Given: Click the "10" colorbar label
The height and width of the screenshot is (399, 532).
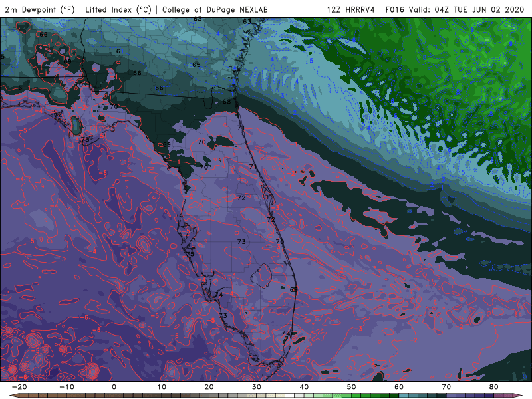Looking at the screenshot, I should point(162,387).
